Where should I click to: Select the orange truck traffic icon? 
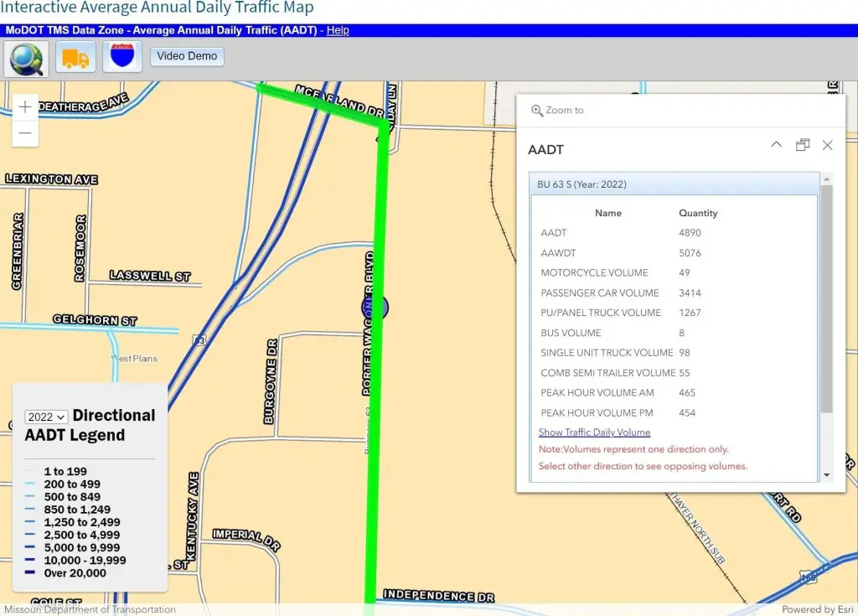coord(75,57)
